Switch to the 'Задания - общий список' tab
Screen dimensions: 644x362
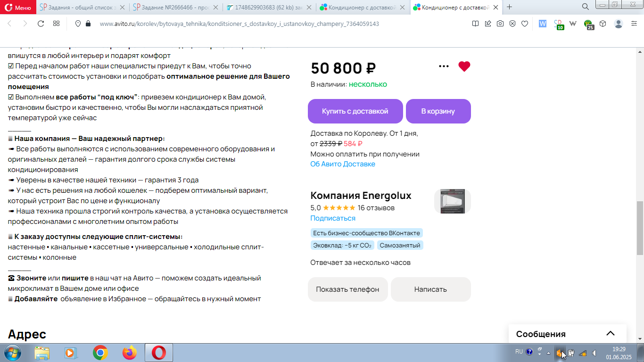click(x=82, y=7)
